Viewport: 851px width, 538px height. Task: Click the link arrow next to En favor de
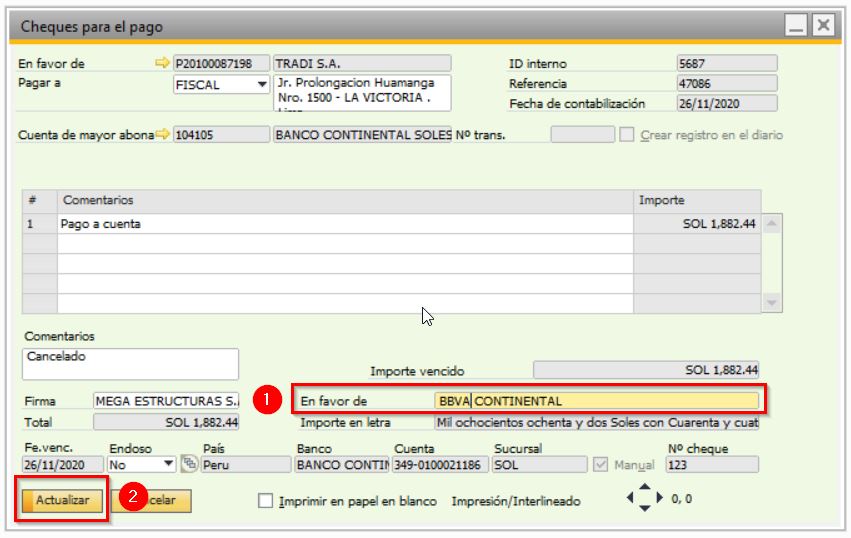(x=163, y=64)
